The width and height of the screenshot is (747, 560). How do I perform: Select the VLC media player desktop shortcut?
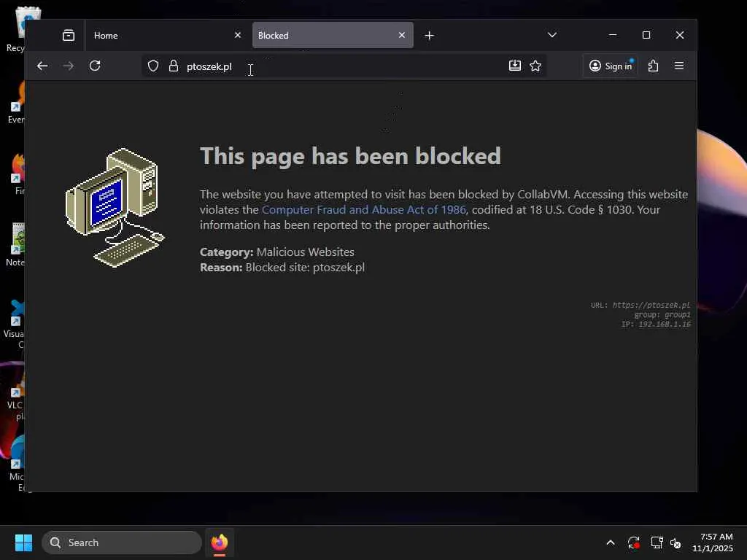click(16, 399)
